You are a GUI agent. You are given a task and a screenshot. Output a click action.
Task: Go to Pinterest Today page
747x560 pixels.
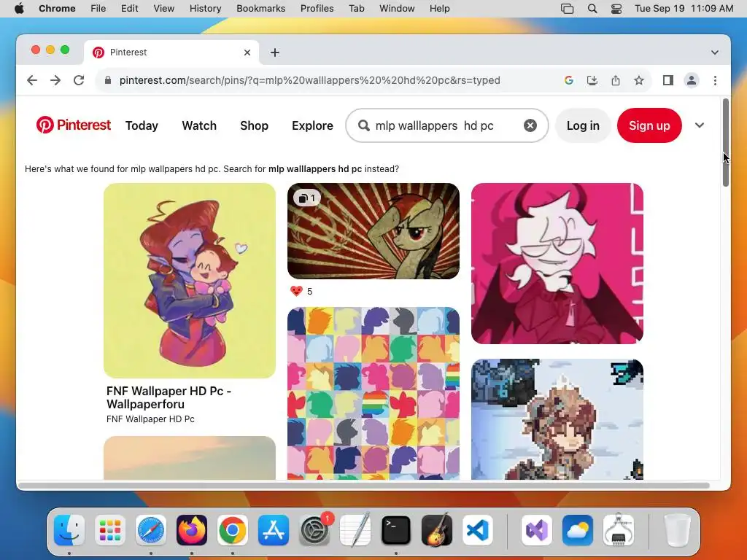pos(142,125)
